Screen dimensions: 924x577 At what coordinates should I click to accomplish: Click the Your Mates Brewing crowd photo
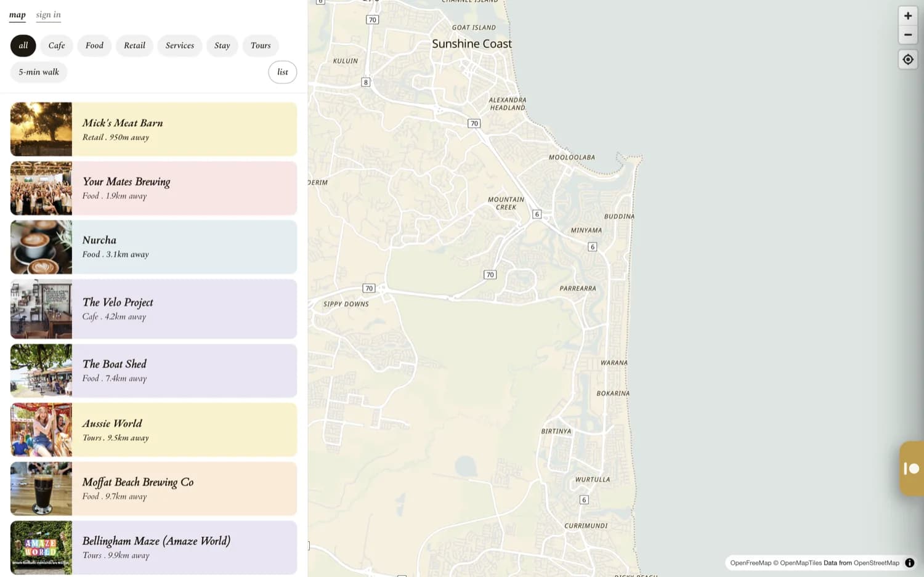point(41,188)
